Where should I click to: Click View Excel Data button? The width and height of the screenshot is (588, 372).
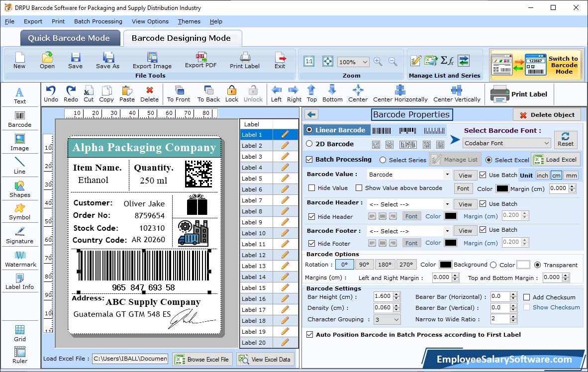[x=266, y=359]
